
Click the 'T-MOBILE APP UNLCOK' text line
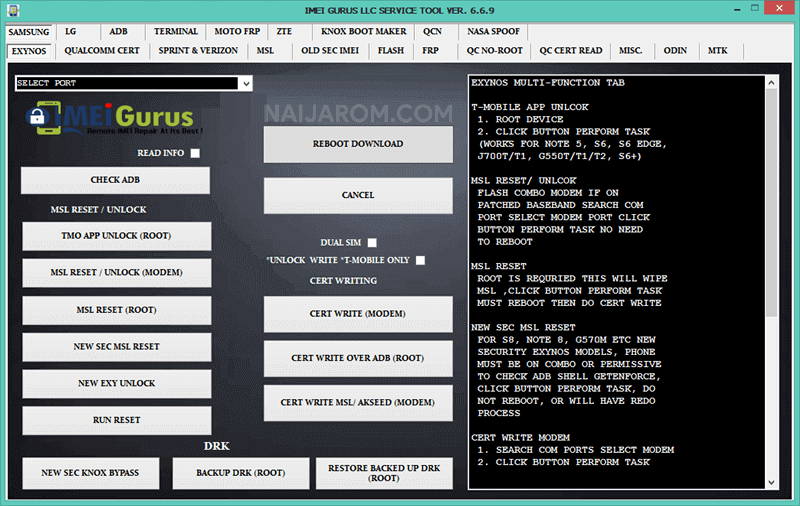[530, 107]
